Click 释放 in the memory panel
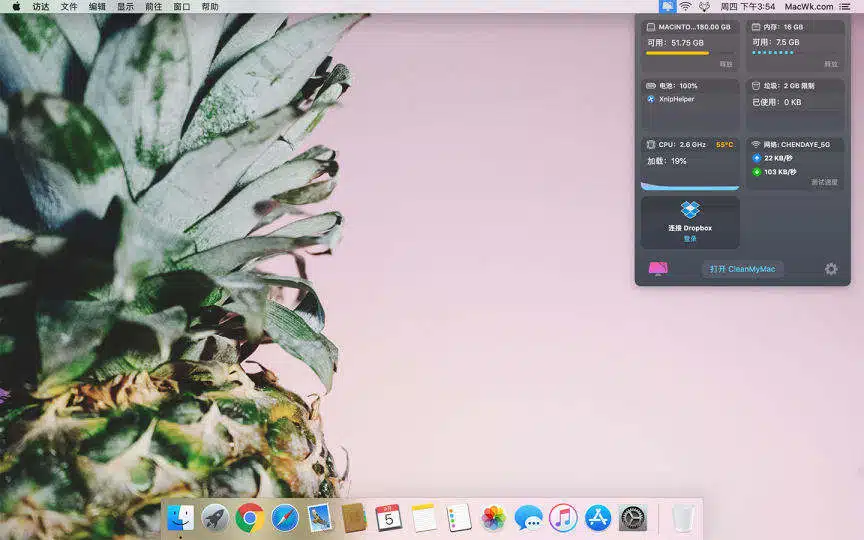The image size is (864, 540). (x=831, y=64)
